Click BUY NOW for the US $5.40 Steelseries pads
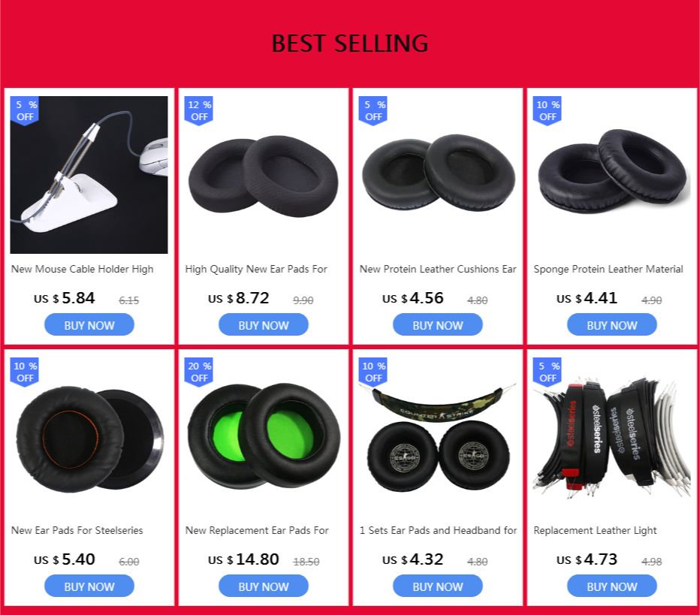 (x=89, y=586)
